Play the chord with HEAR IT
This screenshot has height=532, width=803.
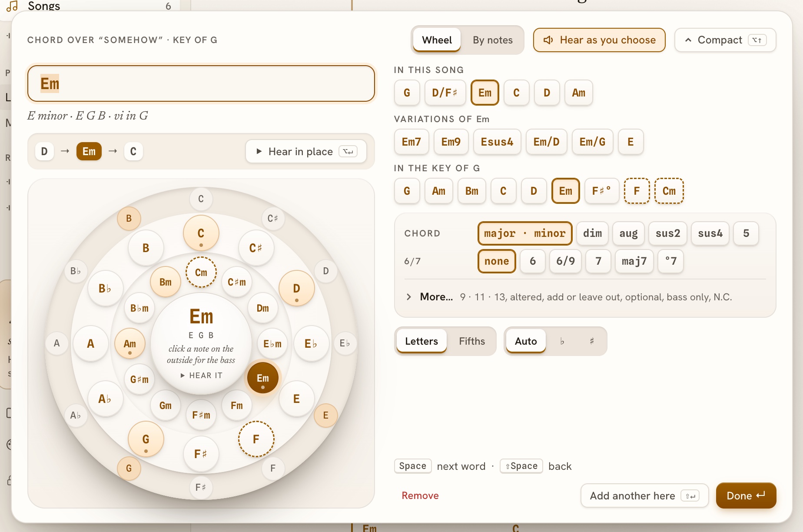click(x=201, y=375)
